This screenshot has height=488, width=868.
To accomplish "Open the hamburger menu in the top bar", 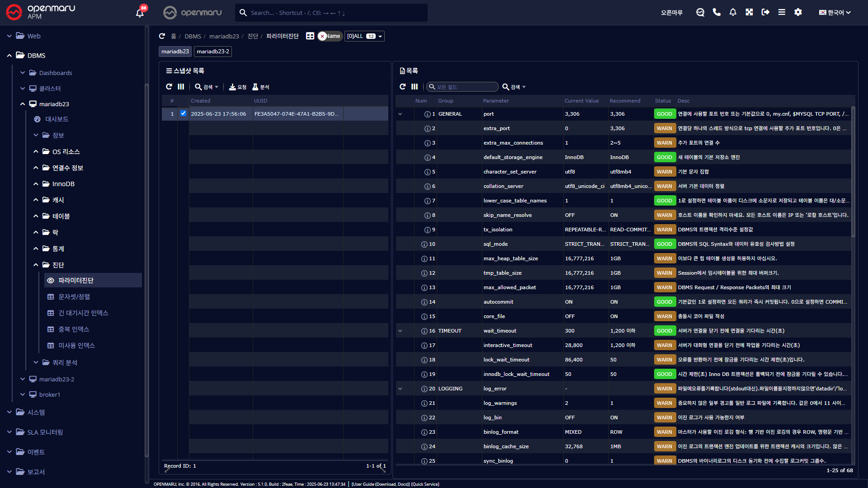I will tap(782, 12).
